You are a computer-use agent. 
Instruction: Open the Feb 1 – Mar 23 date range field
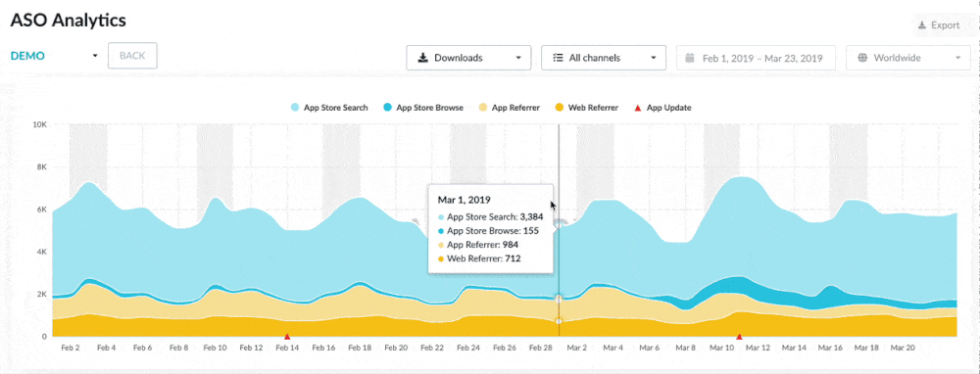757,58
